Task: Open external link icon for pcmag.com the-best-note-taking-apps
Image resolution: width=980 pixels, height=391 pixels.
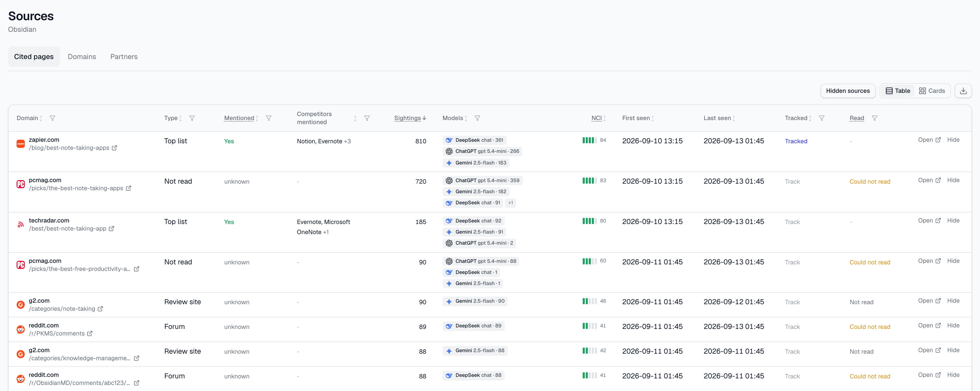Action: [x=129, y=188]
